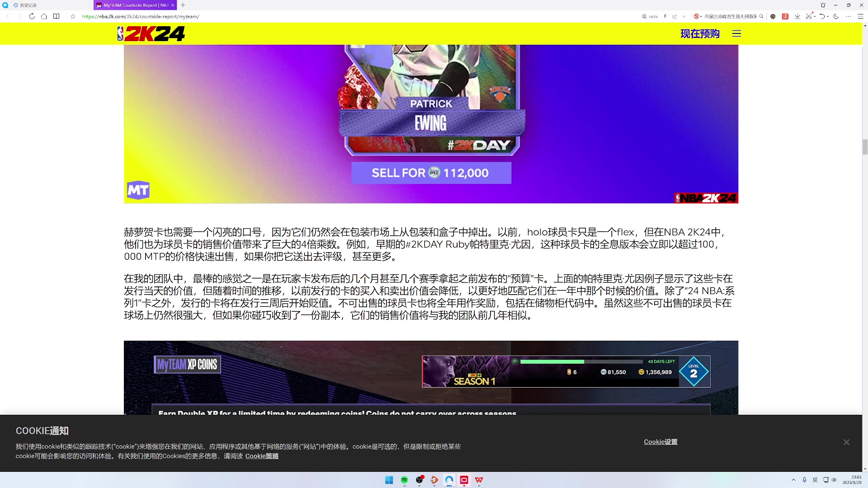Expand the address bar dropdown chevron
Viewport: 868px width, 488px height.
pos(684,16)
